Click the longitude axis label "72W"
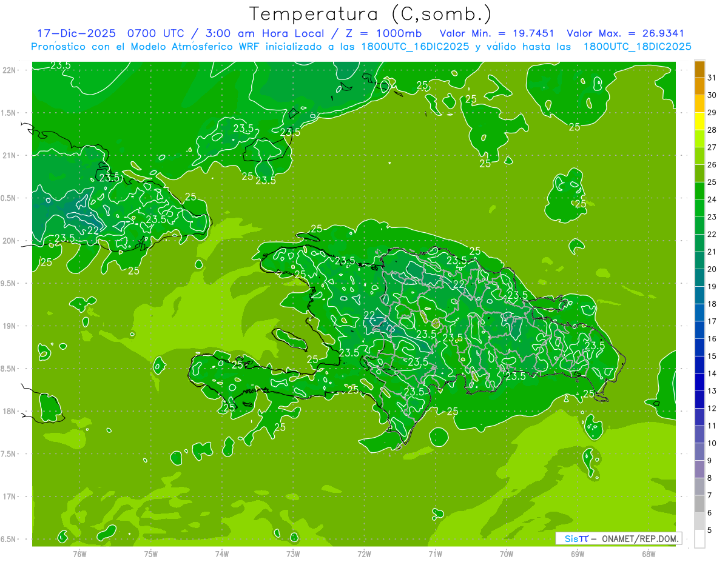Image resolution: width=728 pixels, height=562 pixels. tap(364, 554)
